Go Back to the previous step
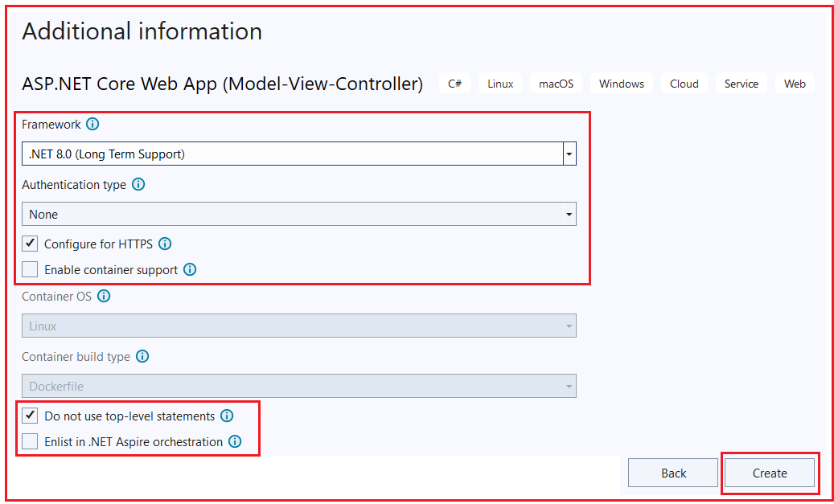The width and height of the screenshot is (834, 504). [x=673, y=473]
